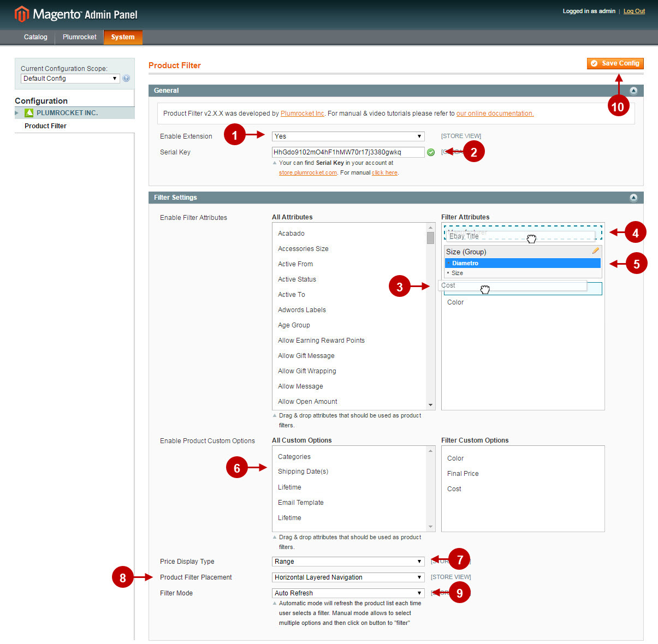The width and height of the screenshot is (658, 644).
Task: Open the Plumrocket menu
Action: tap(80, 37)
